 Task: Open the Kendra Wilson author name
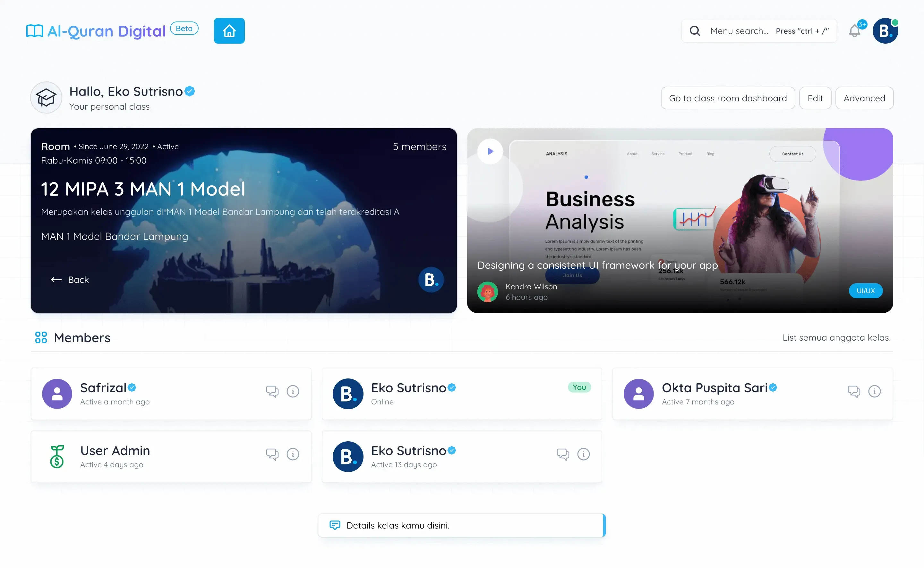(531, 287)
